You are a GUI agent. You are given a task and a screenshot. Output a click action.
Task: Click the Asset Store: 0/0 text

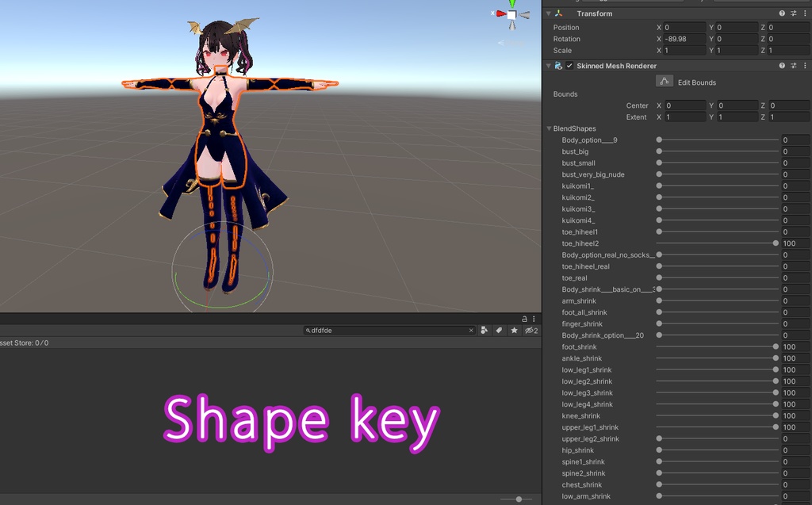pos(25,343)
